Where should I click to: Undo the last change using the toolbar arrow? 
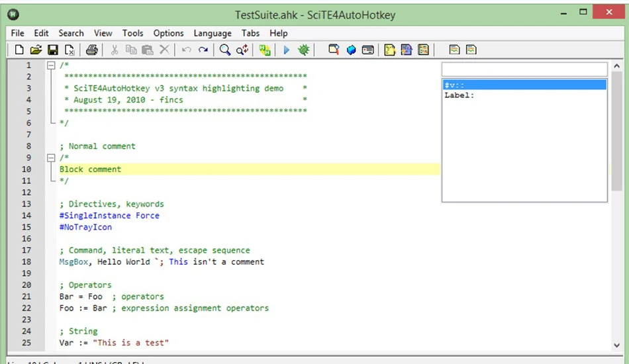pyautogui.click(x=186, y=50)
